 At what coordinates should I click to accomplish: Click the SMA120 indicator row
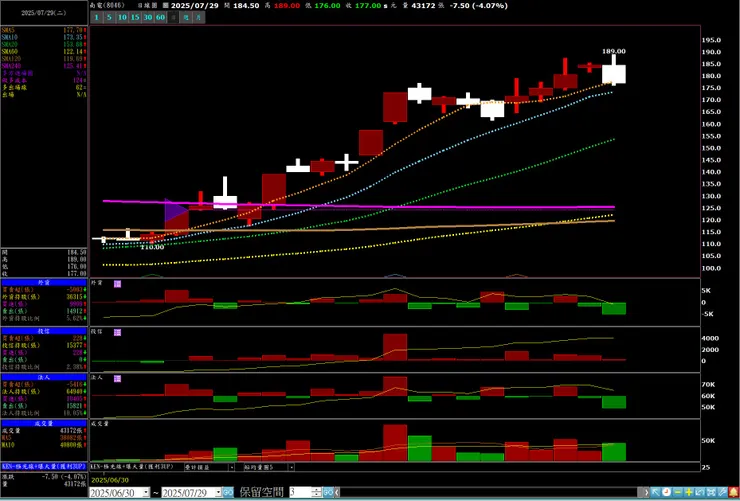[x=44, y=58]
